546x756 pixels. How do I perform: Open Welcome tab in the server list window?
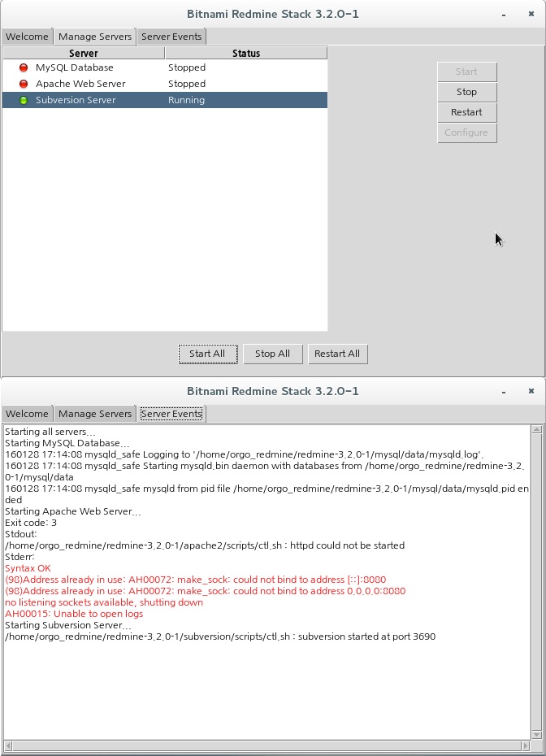27,37
